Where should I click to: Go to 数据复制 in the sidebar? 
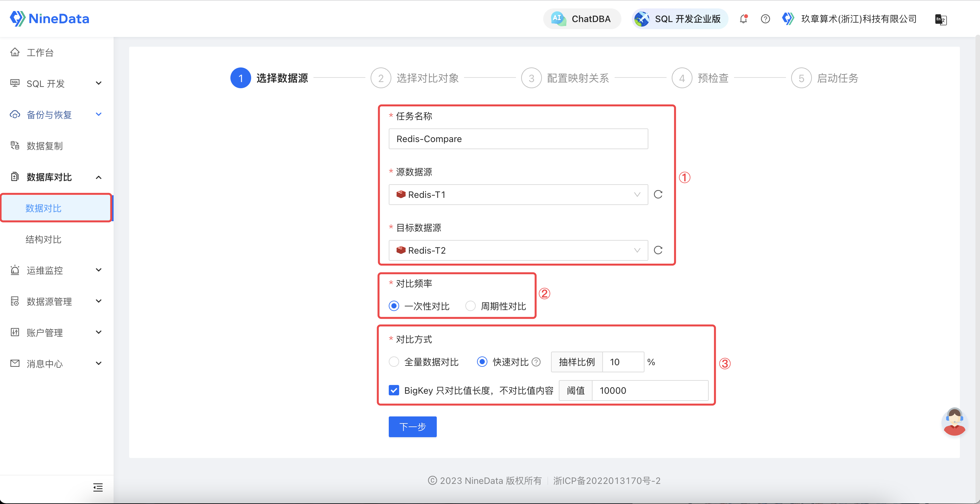click(x=44, y=146)
